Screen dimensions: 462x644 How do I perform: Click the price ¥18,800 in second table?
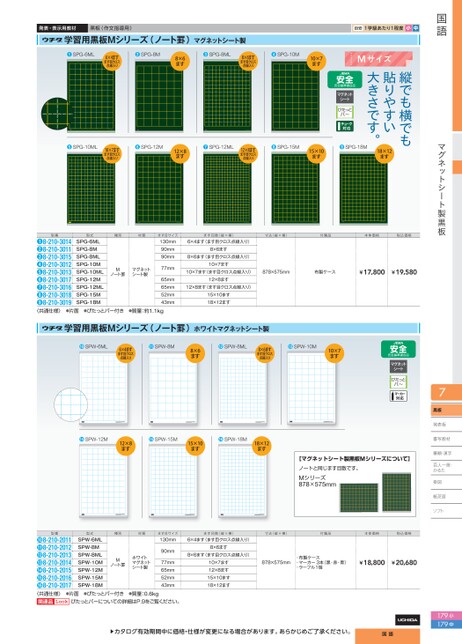[x=372, y=563]
